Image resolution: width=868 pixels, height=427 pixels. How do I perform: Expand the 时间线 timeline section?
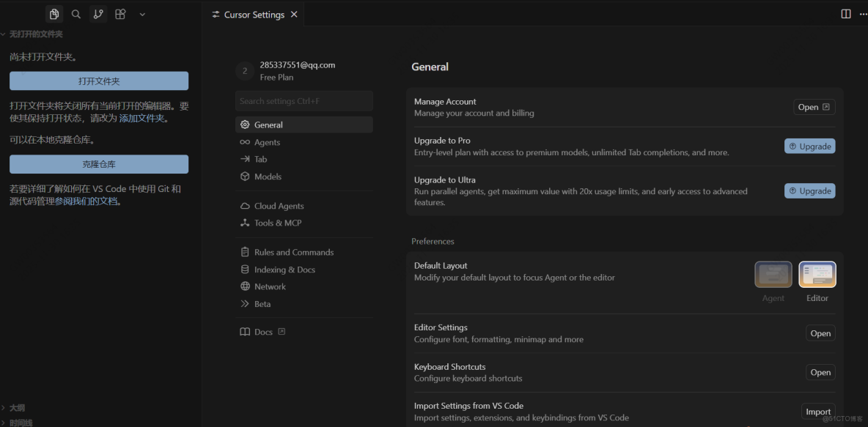(19, 423)
